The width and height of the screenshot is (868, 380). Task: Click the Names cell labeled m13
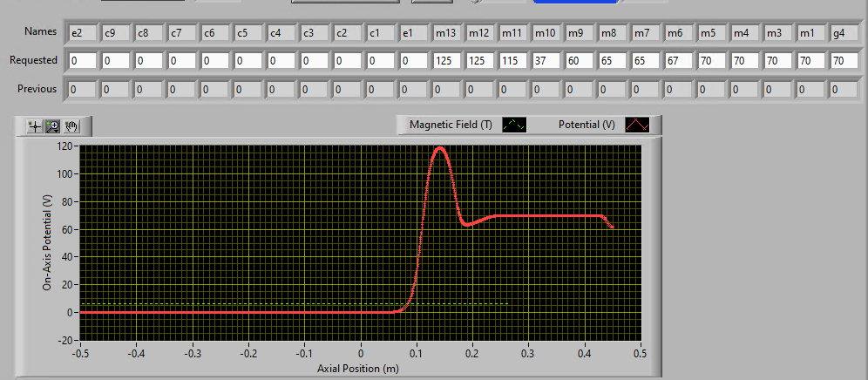click(x=447, y=33)
